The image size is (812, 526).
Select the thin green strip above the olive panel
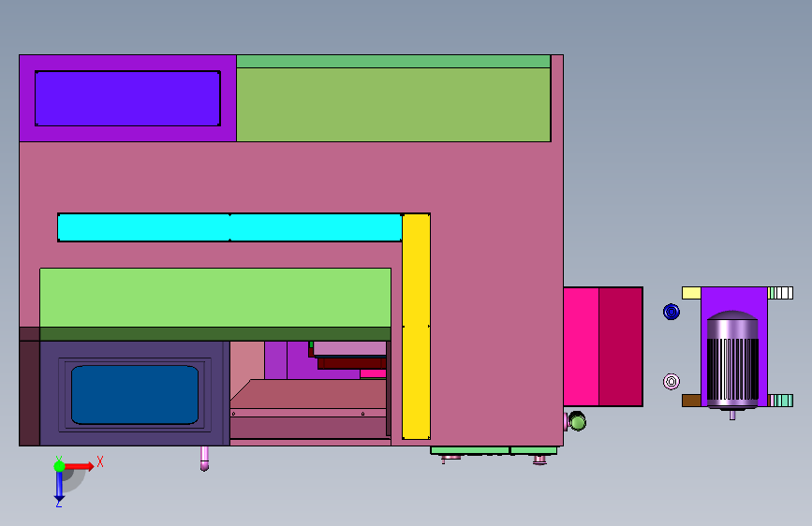[x=393, y=62]
